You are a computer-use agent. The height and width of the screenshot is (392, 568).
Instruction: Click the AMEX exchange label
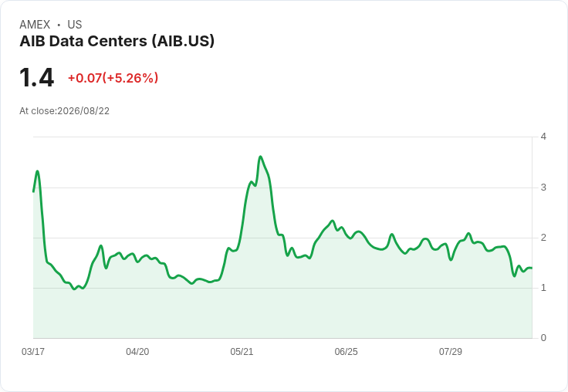click(x=35, y=25)
